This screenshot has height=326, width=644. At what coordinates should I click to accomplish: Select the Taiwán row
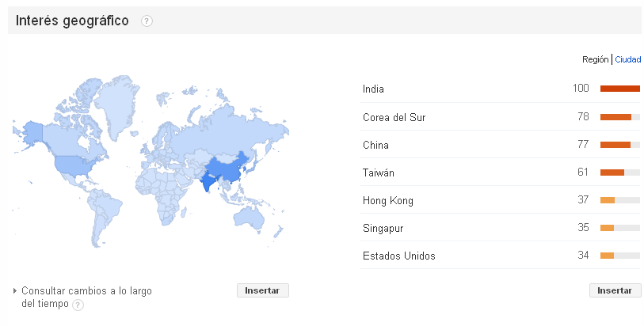[x=501, y=172]
